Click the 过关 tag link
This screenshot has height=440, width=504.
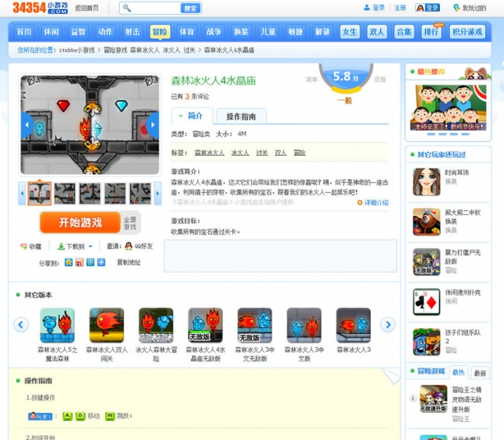pyautogui.click(x=262, y=153)
